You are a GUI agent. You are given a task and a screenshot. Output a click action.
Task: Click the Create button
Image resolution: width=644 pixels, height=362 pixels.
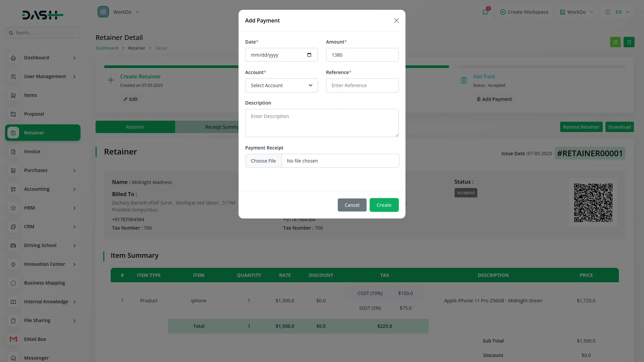click(x=384, y=205)
